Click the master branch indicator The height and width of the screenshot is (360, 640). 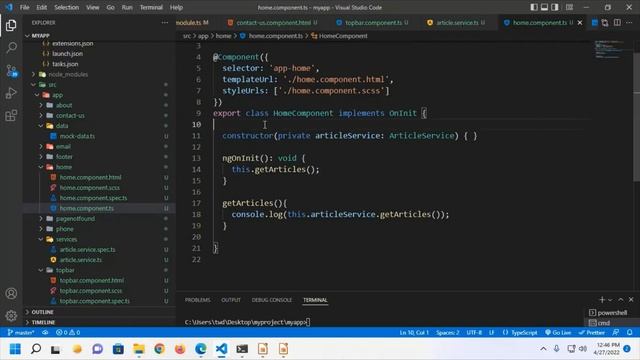(21, 333)
